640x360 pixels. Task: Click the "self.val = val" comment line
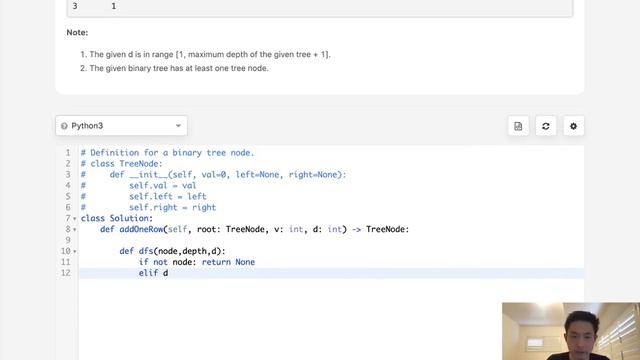tap(139, 186)
